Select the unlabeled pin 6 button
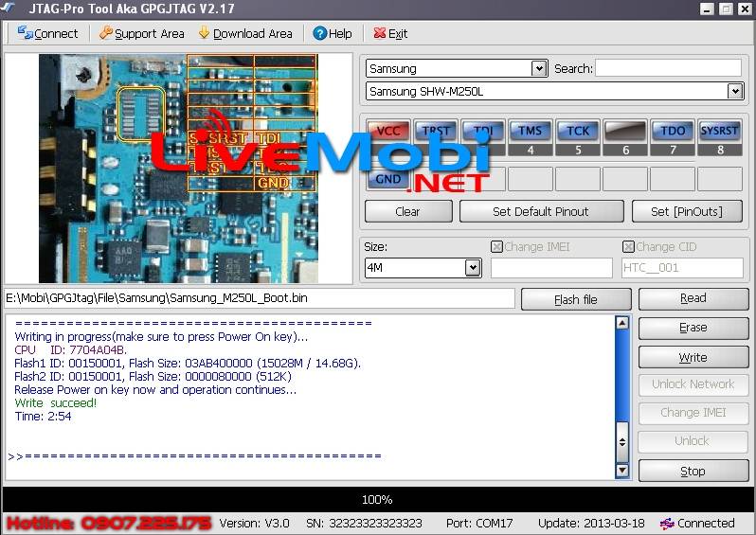 tap(625, 131)
